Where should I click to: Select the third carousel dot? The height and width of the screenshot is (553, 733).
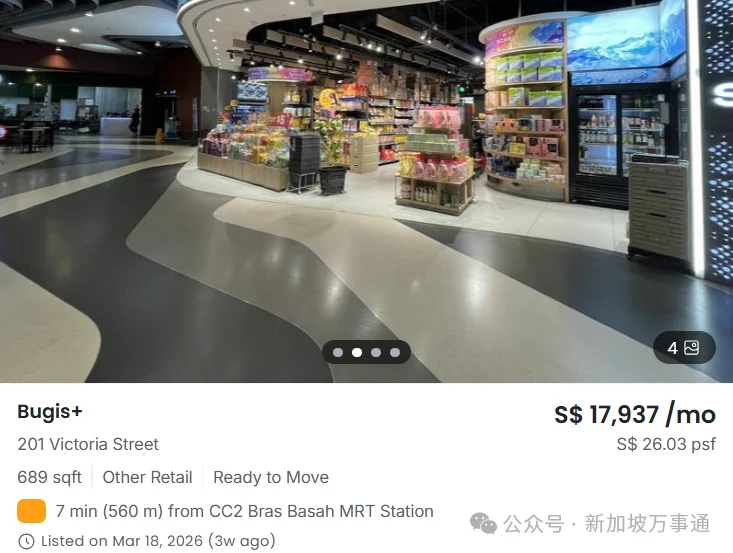376,352
